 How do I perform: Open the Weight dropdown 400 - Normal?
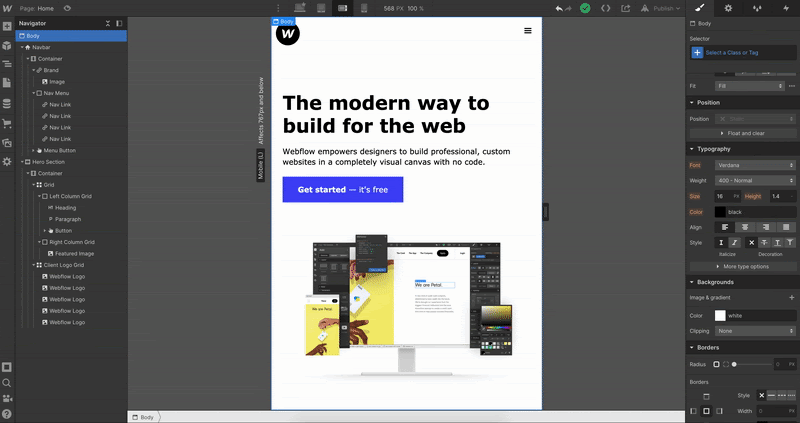[x=755, y=181]
